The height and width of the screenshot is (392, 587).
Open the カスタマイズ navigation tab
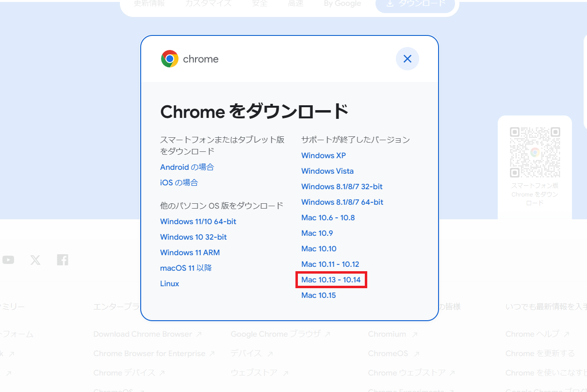[208, 3]
